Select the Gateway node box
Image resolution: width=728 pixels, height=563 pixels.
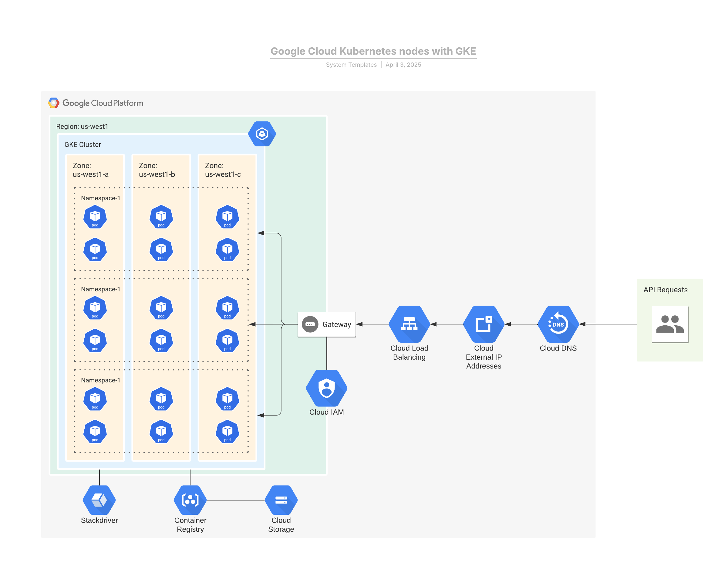[x=326, y=324]
